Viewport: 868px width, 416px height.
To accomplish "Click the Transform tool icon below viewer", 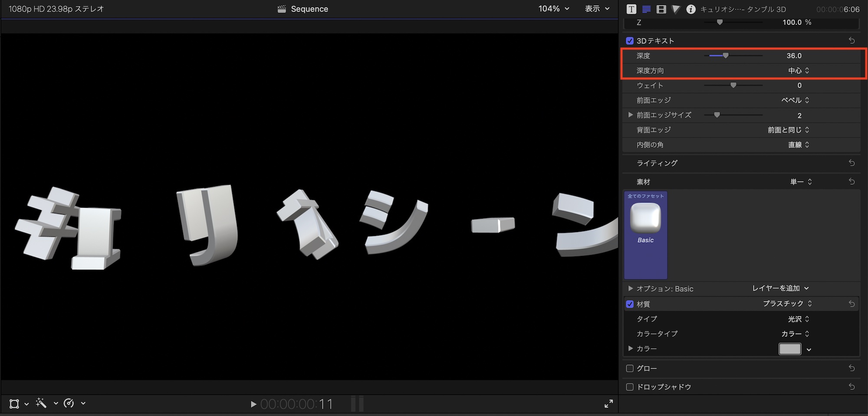I will (14, 404).
